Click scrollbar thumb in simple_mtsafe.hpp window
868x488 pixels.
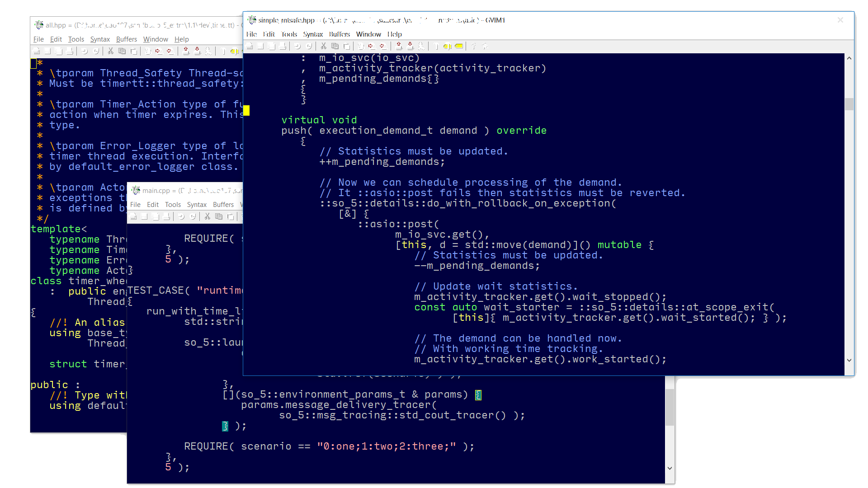(849, 104)
